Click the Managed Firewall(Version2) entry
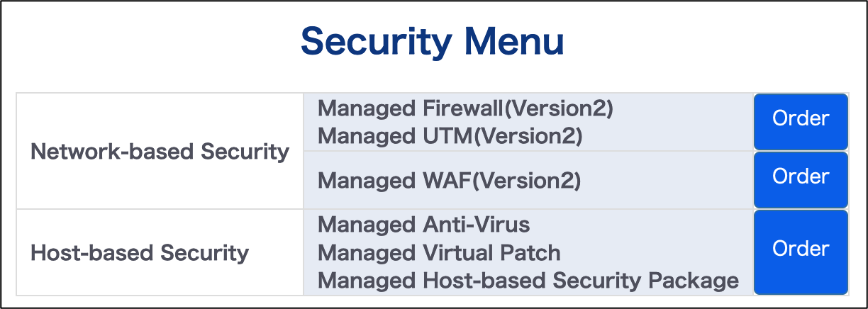This screenshot has height=309, width=868. tap(465, 108)
